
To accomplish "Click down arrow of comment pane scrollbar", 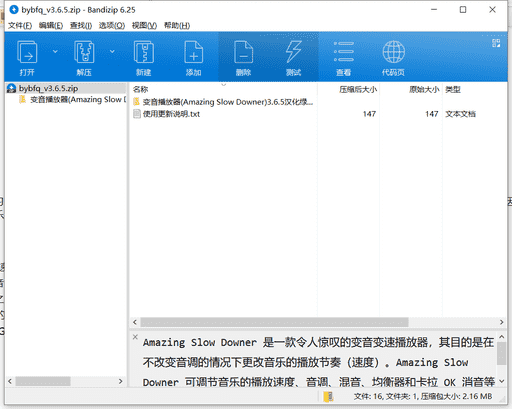I will pos(501,381).
